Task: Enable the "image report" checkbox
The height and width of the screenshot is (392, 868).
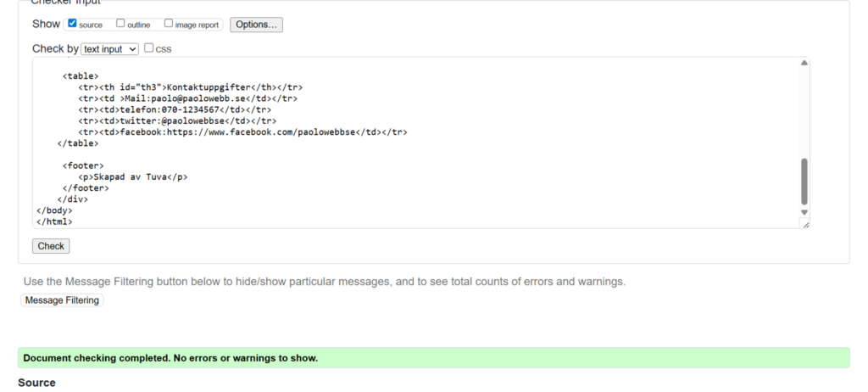Action: [x=170, y=24]
